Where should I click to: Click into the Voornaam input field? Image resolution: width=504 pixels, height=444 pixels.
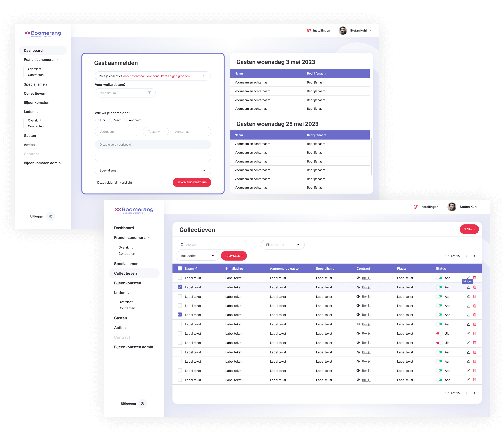point(117,131)
